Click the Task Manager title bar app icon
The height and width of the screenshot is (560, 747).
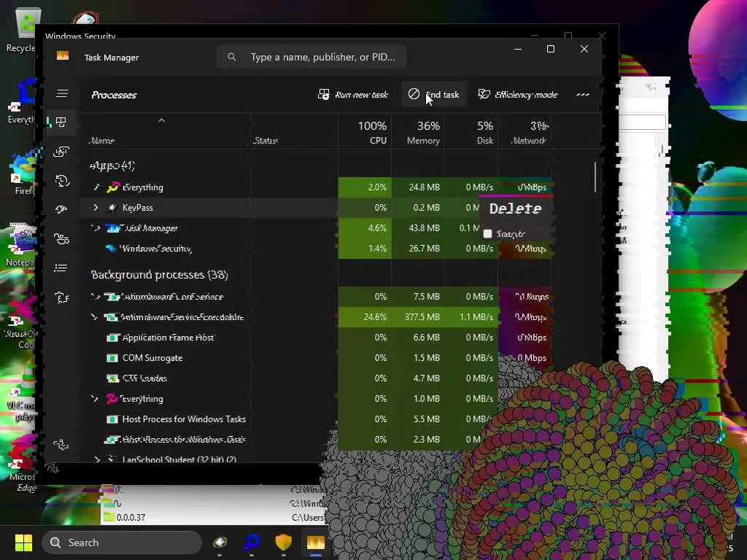63,56
